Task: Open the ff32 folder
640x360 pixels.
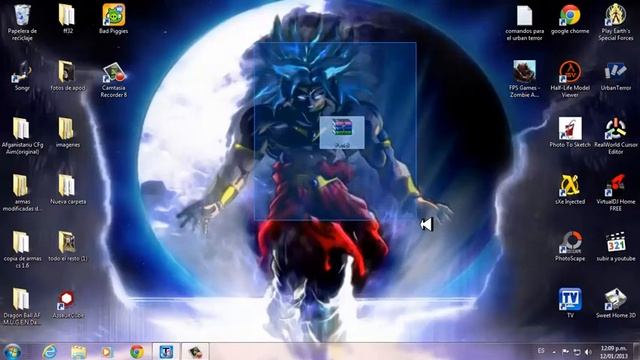Action: (x=67, y=19)
